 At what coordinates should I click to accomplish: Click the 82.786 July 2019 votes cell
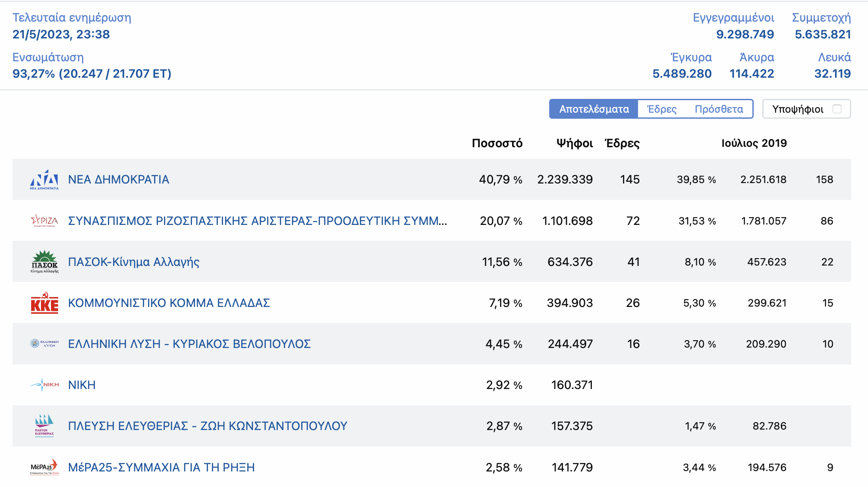770,426
